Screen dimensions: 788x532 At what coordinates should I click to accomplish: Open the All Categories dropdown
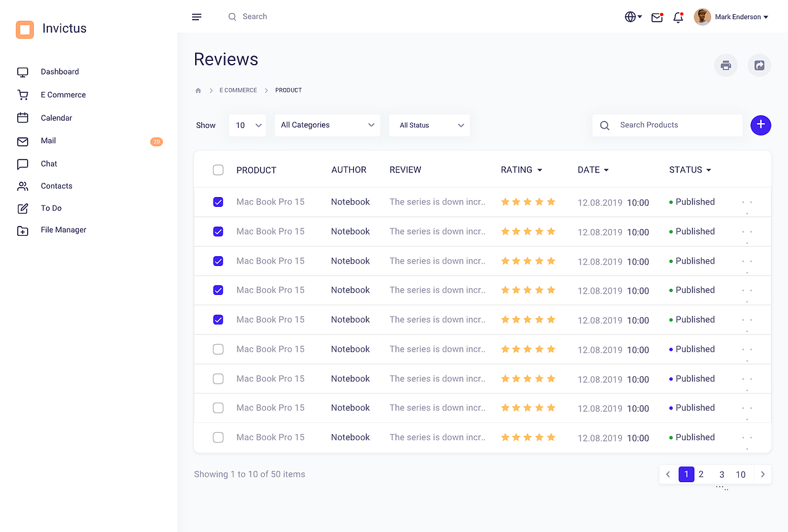(x=328, y=125)
